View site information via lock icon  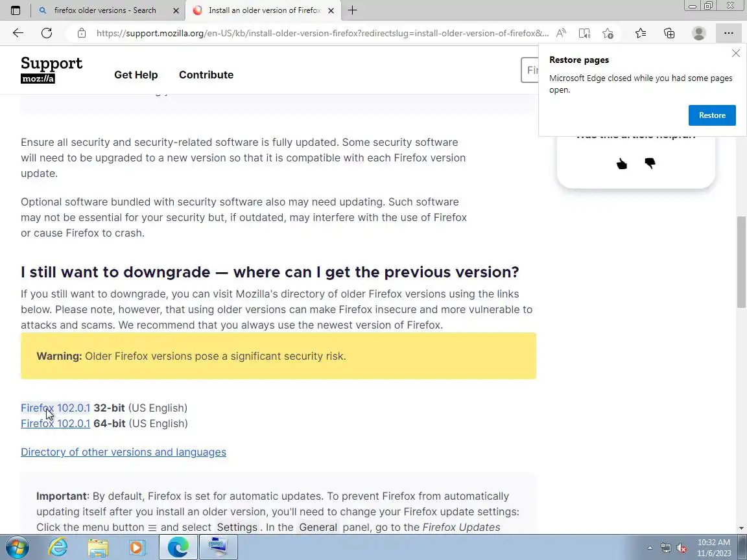point(82,33)
